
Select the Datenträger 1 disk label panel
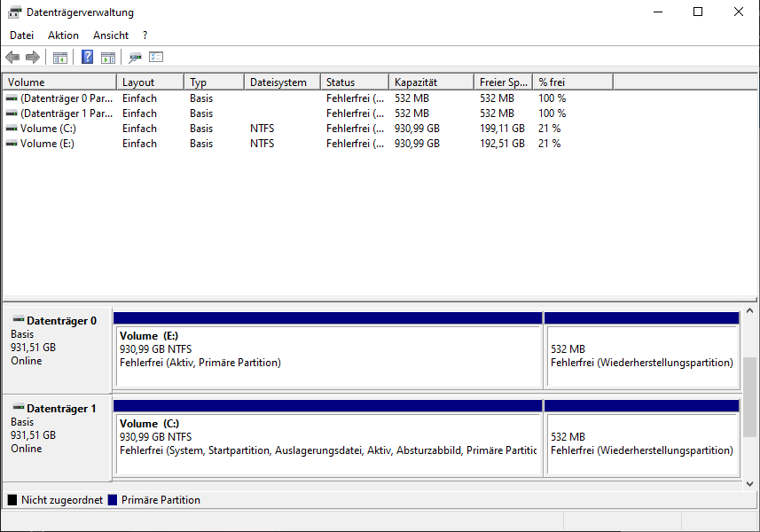(57, 438)
